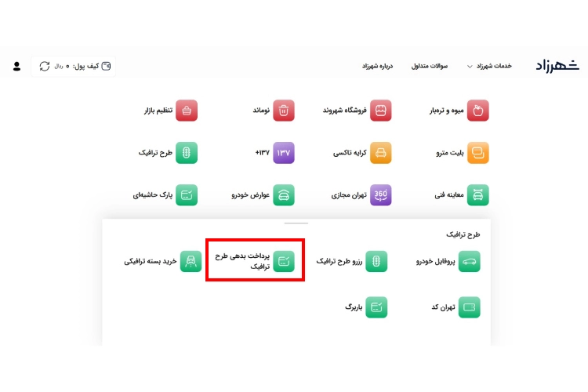This screenshot has width=588, height=392.
Task: Select the بلیت مترو orange icon
Action: click(x=477, y=153)
